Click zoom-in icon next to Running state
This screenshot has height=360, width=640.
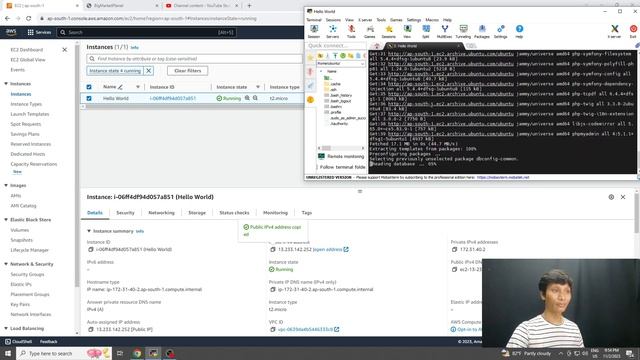(x=247, y=98)
